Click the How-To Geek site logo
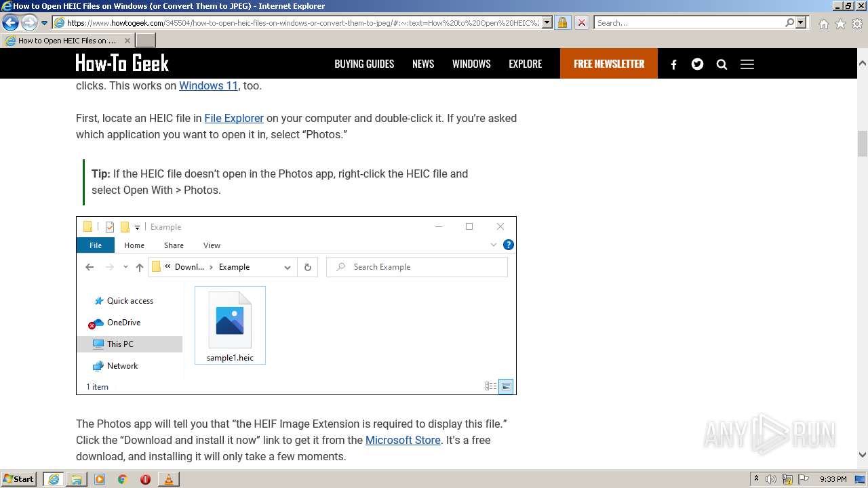 click(x=122, y=63)
